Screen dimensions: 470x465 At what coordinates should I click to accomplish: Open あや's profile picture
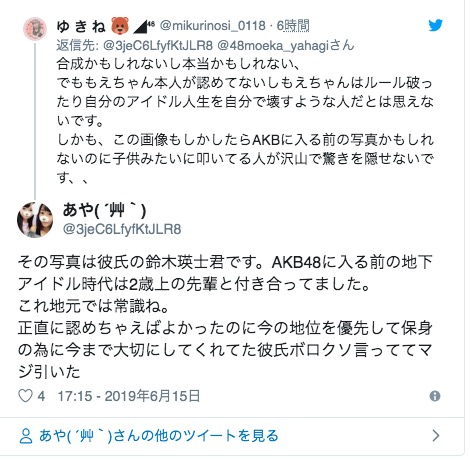pos(35,220)
